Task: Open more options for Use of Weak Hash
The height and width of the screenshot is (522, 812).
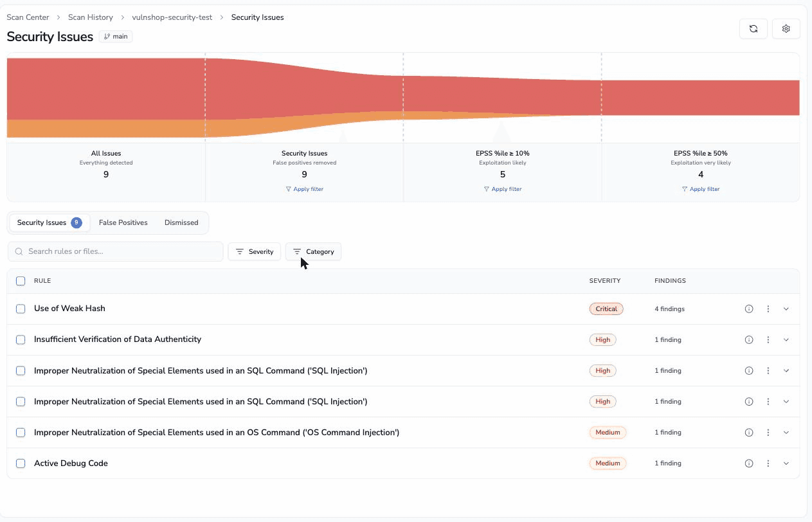Action: point(768,309)
